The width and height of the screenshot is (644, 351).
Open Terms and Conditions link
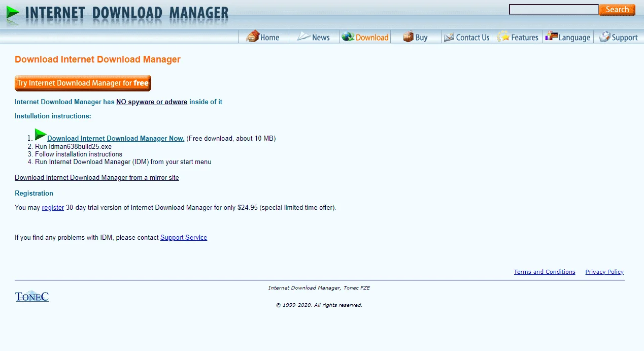[545, 272]
